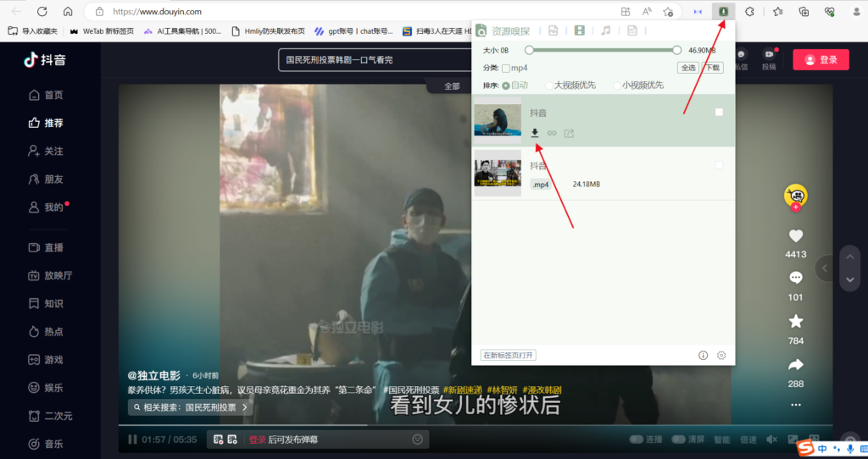
Task: Open the 推荐 sidebar item
Action: (x=46, y=123)
